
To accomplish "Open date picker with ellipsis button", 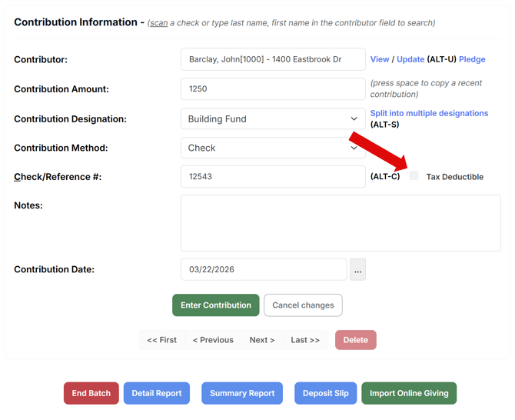I will (357, 270).
